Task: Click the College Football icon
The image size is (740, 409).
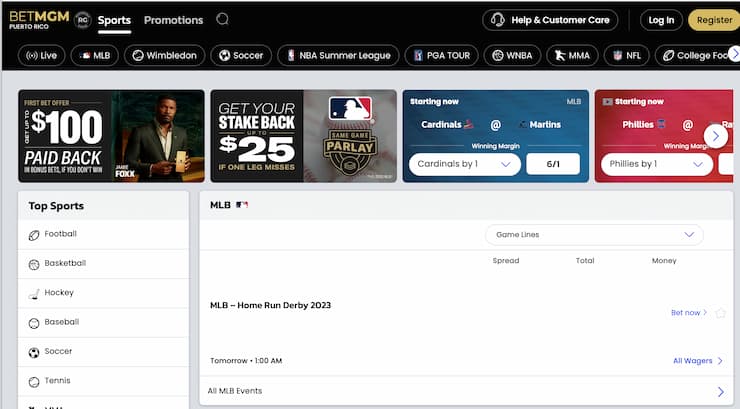Action: pos(668,56)
